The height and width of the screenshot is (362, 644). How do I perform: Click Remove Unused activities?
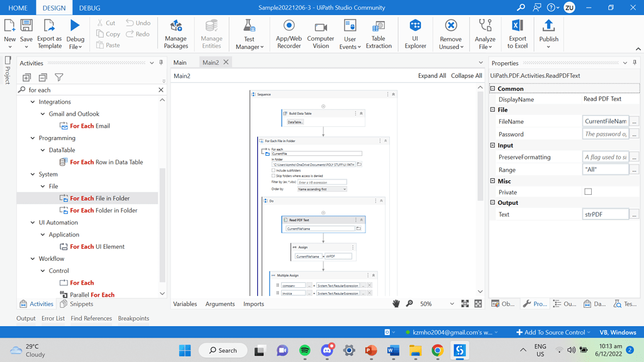[x=451, y=34]
